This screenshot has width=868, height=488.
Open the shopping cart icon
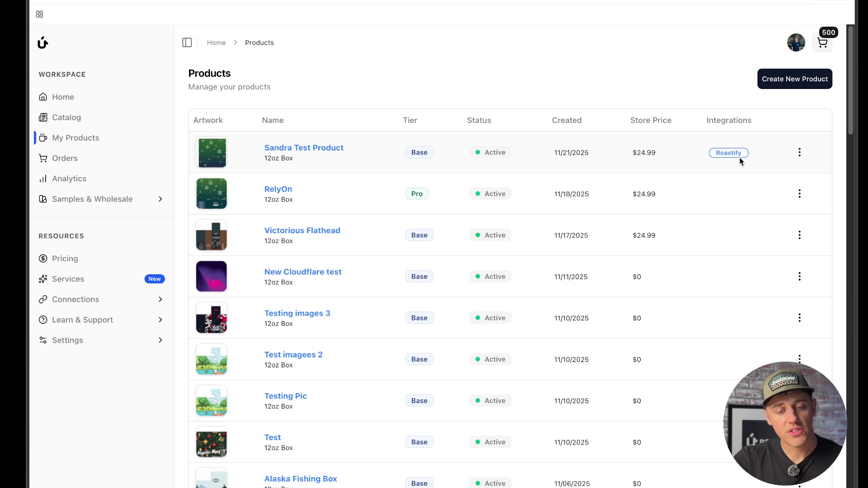pos(822,43)
